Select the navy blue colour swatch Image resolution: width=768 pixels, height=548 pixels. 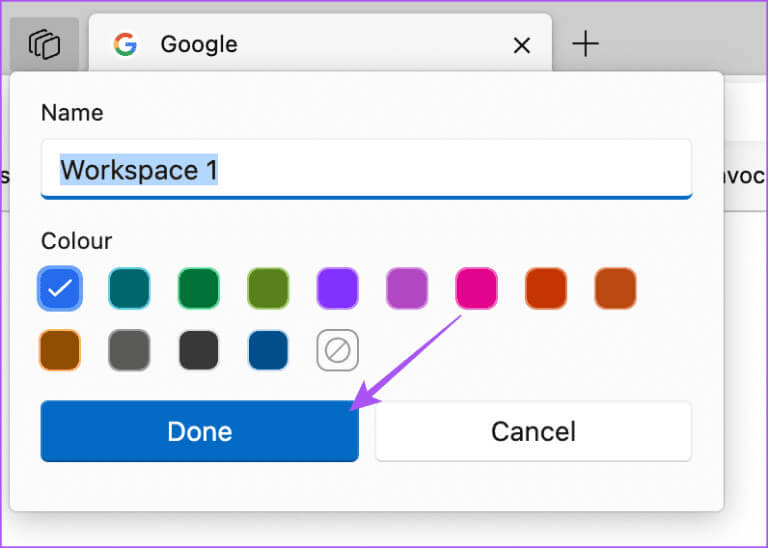coord(268,350)
